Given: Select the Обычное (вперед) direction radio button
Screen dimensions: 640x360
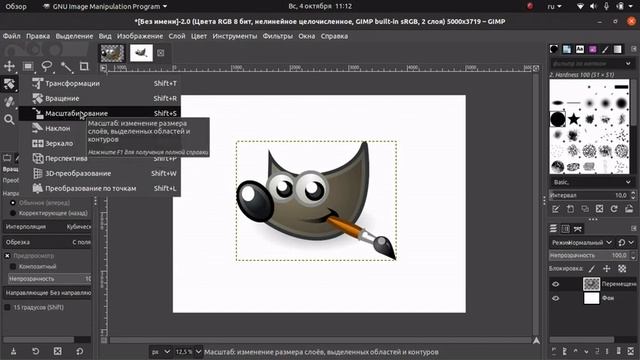Looking at the screenshot, I should [x=13, y=202].
